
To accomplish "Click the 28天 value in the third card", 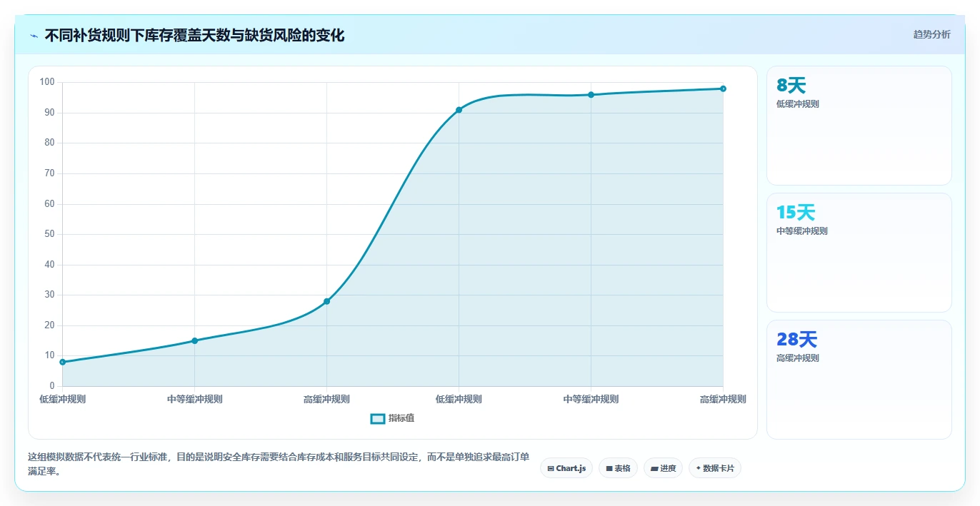I will point(796,340).
